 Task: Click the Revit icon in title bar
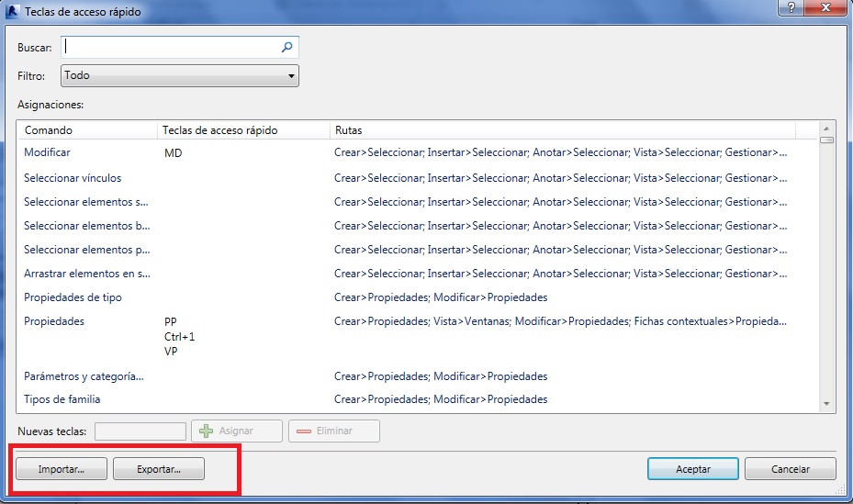pos(13,10)
